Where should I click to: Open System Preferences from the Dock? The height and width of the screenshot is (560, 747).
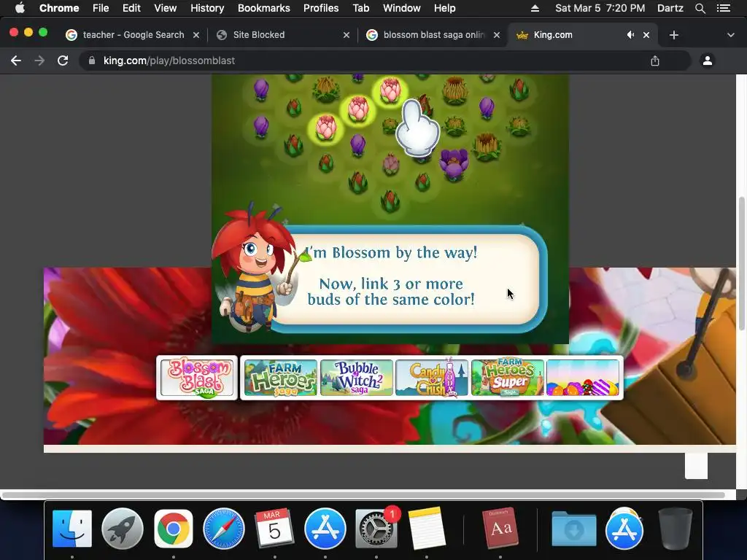376,529
